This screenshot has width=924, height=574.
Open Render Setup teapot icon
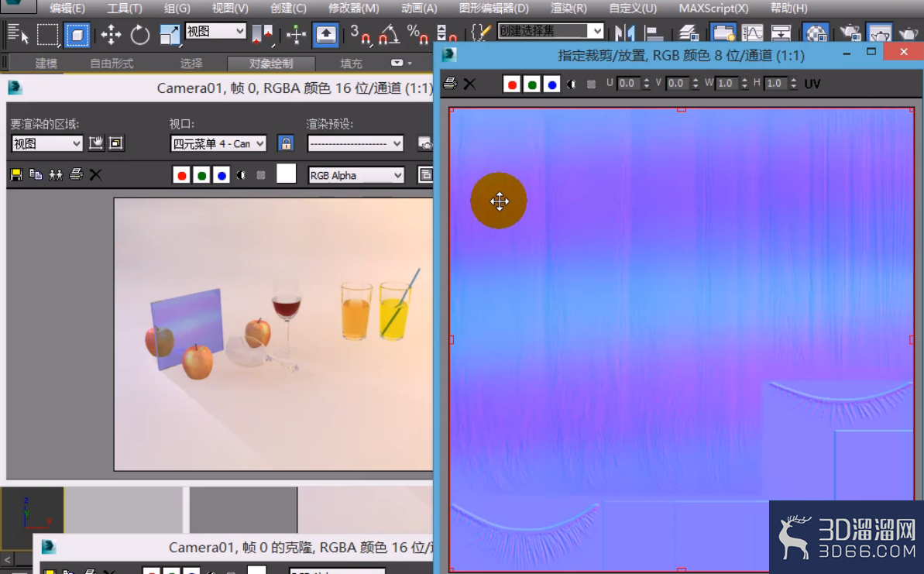click(850, 34)
